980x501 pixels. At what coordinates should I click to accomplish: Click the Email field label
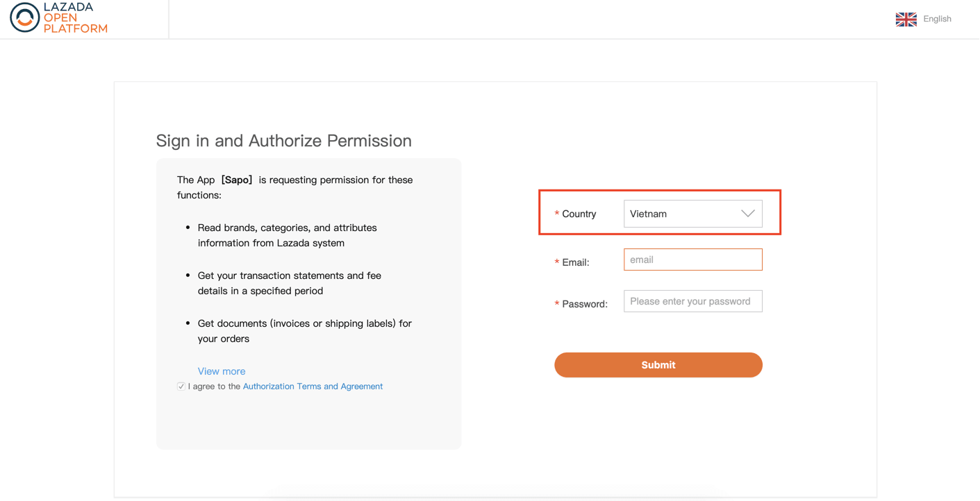575,262
